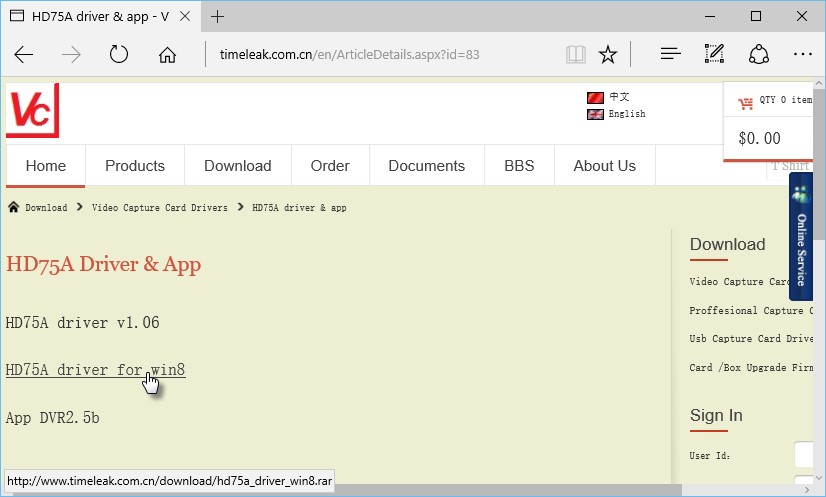Viewport: 826px width, 497px height.
Task: Open the BBS navigation tab
Action: coord(519,166)
